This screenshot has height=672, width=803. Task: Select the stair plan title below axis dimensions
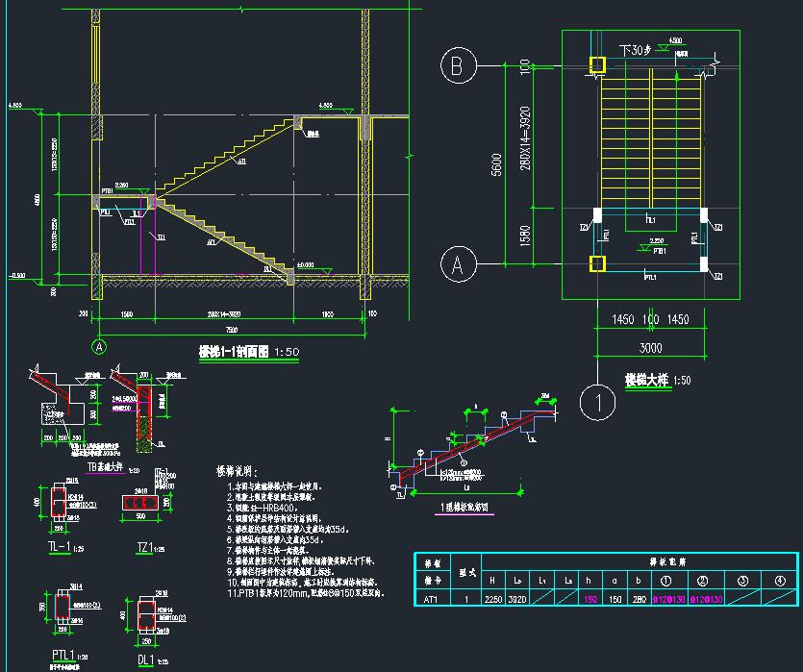(658, 380)
